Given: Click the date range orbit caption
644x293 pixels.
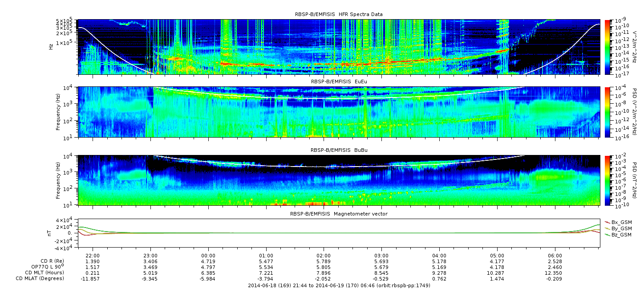Looking at the screenshot, I should coord(339,285).
